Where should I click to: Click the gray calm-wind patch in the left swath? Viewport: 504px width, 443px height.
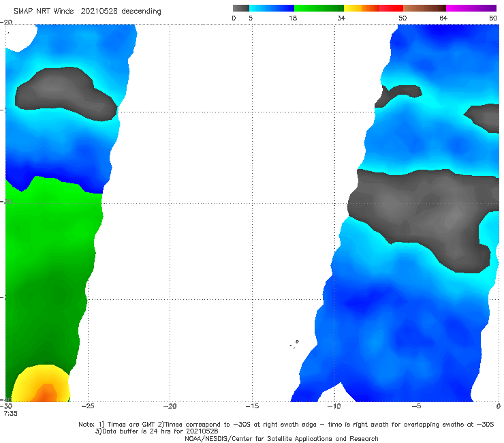(x=66, y=93)
